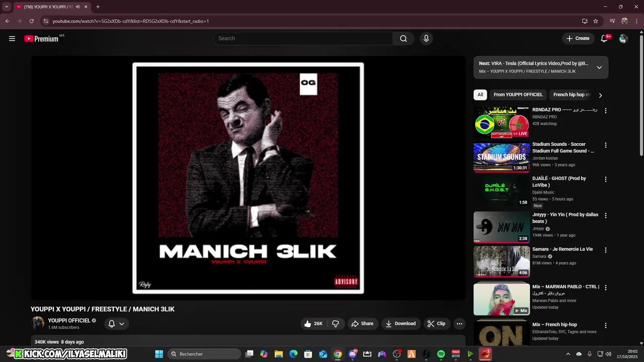Viewport: 644px width, 362px height.
Task: Open Chrome profile avatar
Action: coord(624,21)
